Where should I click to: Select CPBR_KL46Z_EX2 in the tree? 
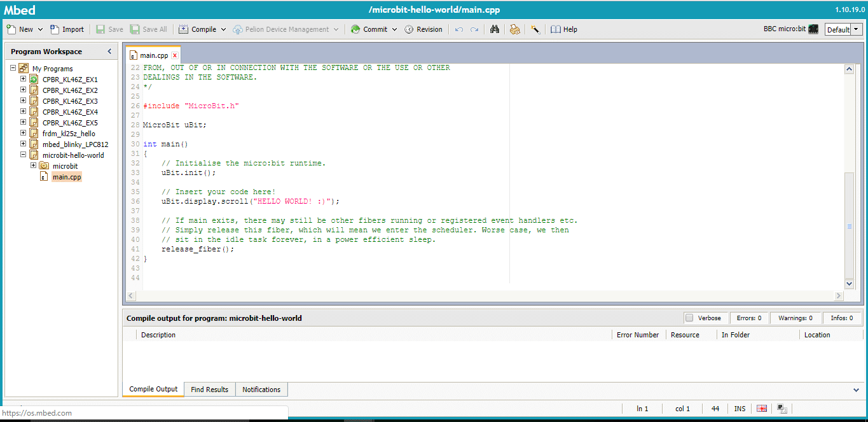pyautogui.click(x=70, y=90)
